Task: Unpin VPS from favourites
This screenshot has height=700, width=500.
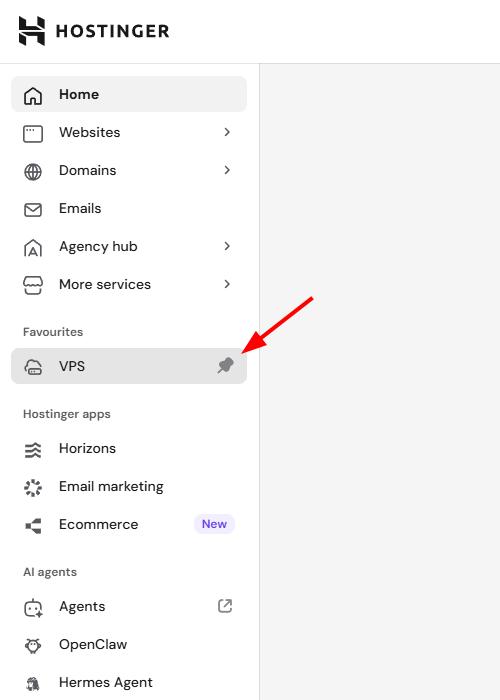Action: pyautogui.click(x=225, y=366)
